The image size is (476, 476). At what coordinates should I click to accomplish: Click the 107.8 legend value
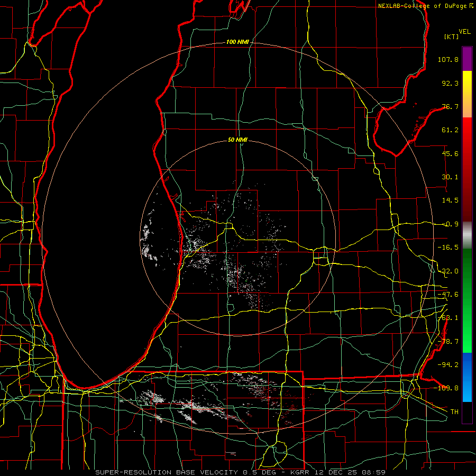[448, 59]
